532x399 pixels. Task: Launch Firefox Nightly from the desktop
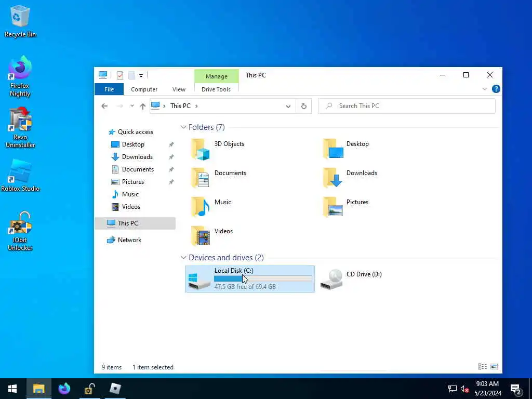point(20,77)
